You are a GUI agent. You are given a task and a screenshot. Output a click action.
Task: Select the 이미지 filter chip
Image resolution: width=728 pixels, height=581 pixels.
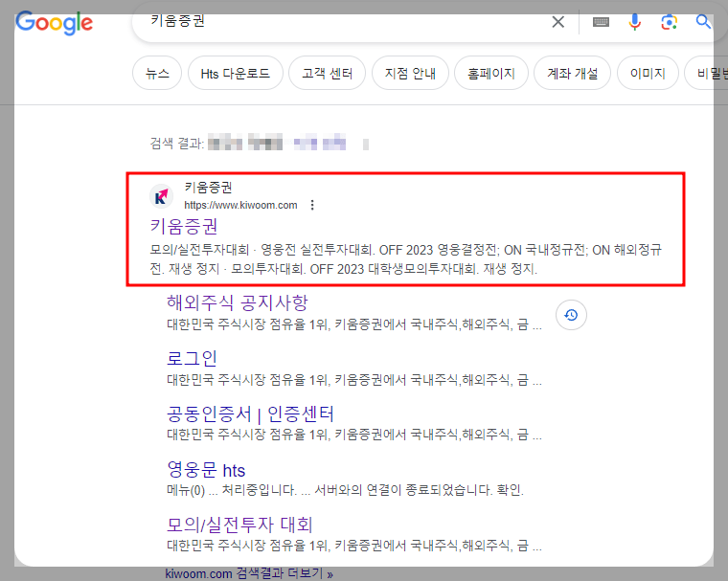pyautogui.click(x=648, y=74)
